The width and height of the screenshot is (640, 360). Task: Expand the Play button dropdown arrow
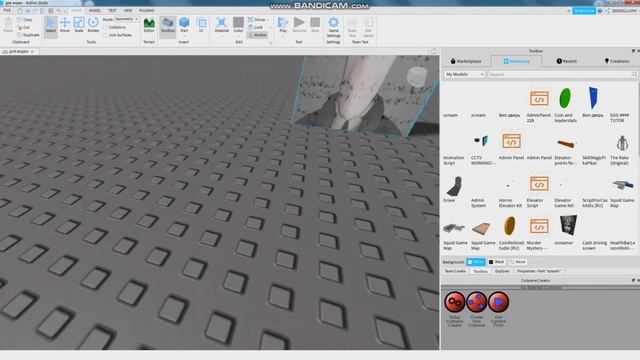[283, 36]
